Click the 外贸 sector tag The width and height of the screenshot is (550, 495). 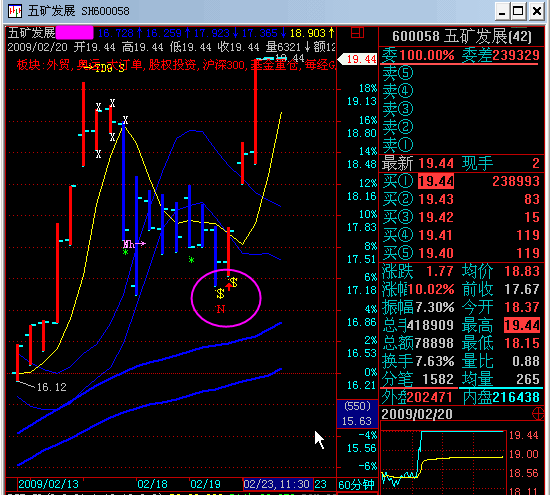58,65
